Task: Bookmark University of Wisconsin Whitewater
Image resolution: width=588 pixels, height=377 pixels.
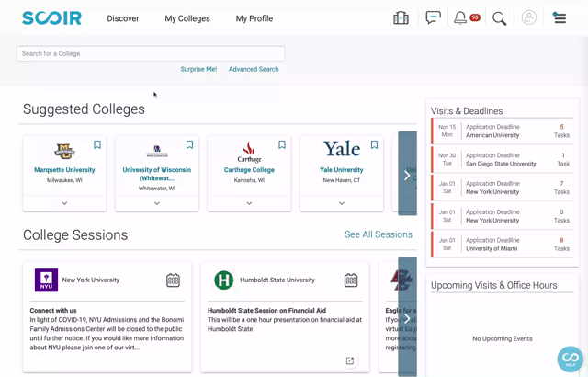Action: tap(189, 144)
